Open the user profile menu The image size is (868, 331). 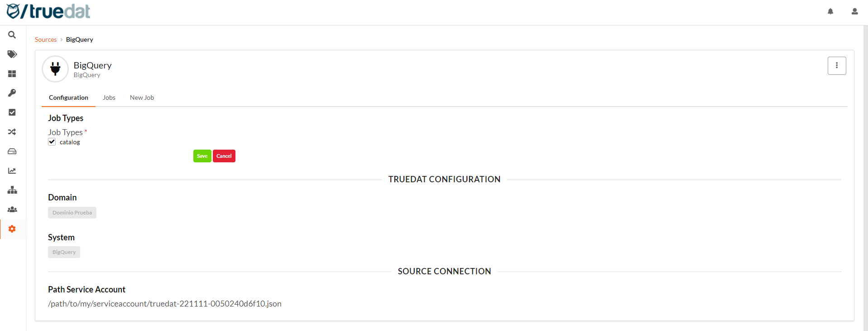[854, 11]
